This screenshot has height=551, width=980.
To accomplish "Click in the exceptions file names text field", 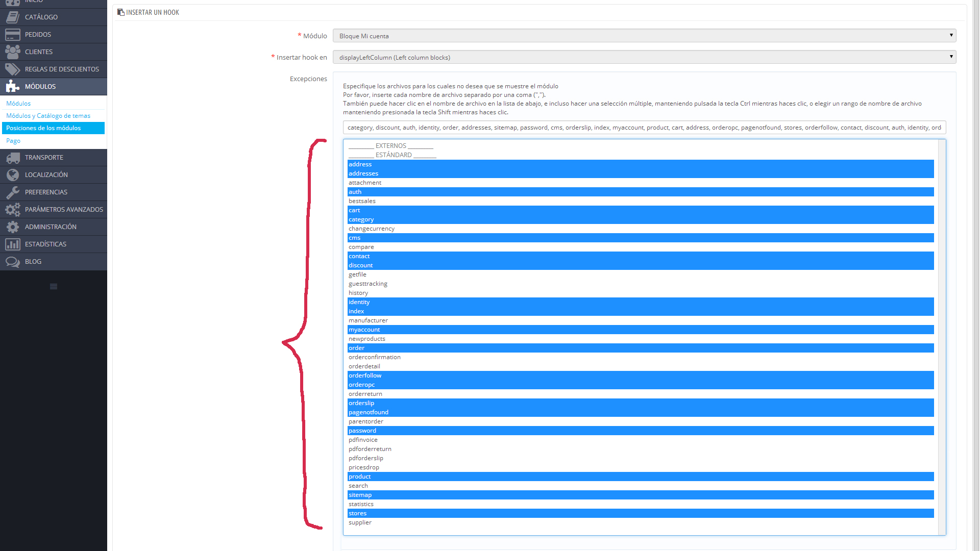I will [644, 128].
